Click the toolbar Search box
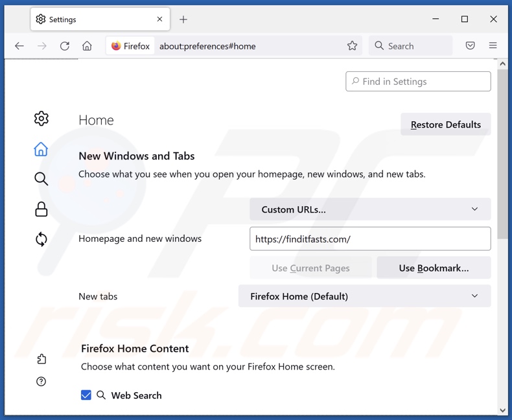Screen dimensions: 512x420 [410, 46]
